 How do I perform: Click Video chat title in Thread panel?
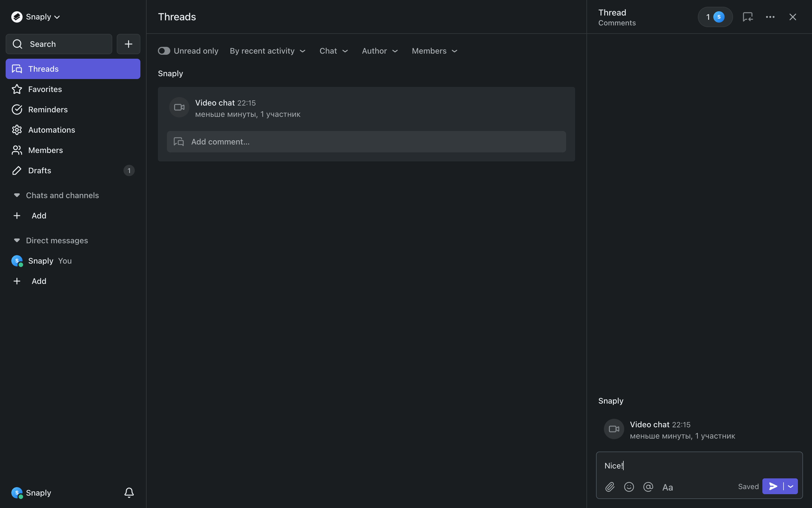[650, 425]
